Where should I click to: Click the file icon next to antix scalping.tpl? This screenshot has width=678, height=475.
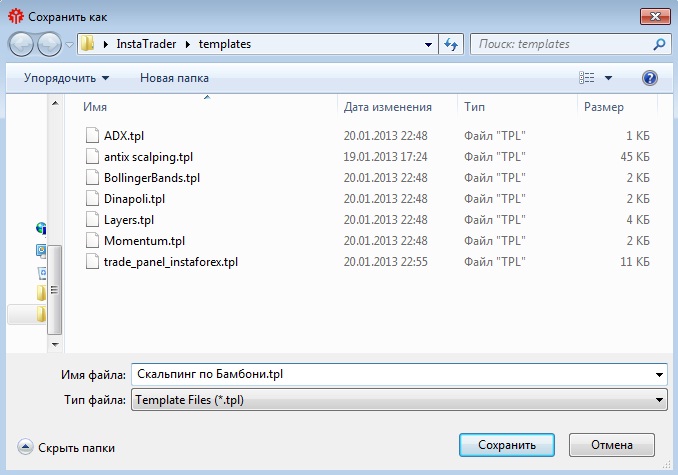pyautogui.click(x=92, y=156)
